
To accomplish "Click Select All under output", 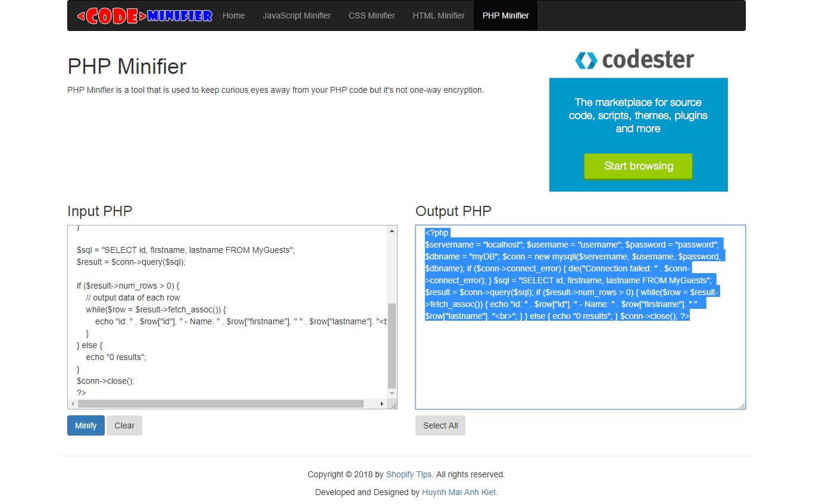I will [440, 425].
